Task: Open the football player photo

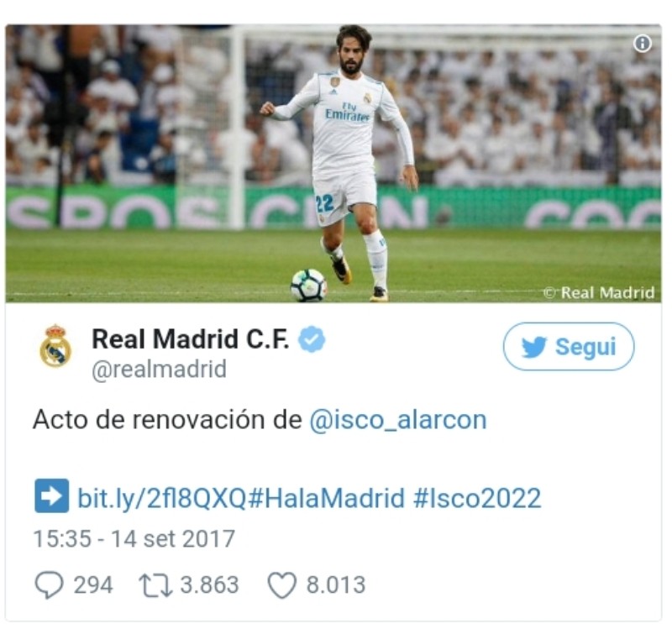Action: tap(333, 164)
